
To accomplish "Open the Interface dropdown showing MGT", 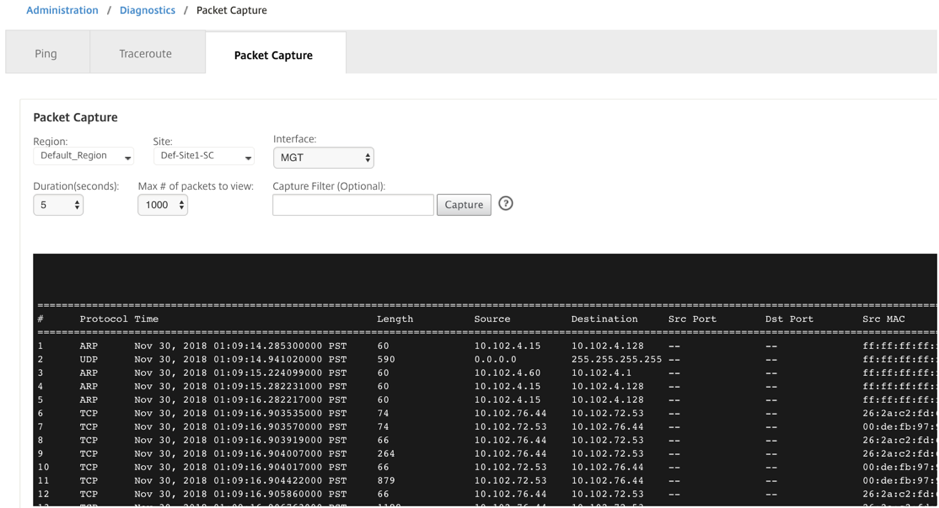I will pyautogui.click(x=323, y=158).
